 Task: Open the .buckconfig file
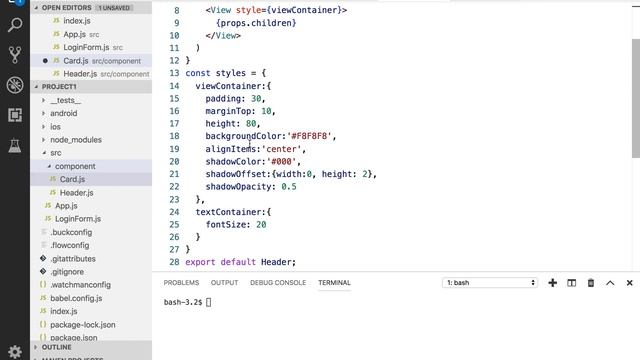point(71,232)
